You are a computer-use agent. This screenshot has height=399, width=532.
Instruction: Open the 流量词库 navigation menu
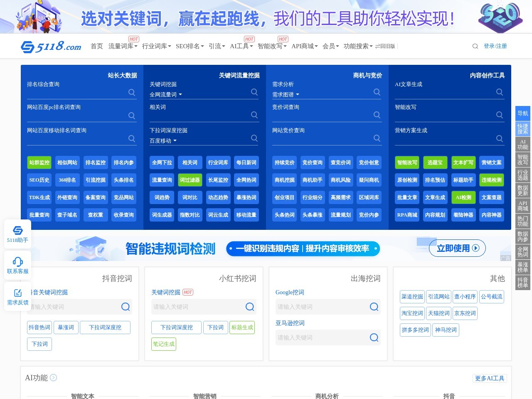tap(123, 46)
